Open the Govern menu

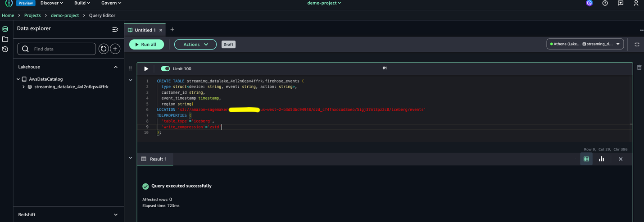click(111, 3)
